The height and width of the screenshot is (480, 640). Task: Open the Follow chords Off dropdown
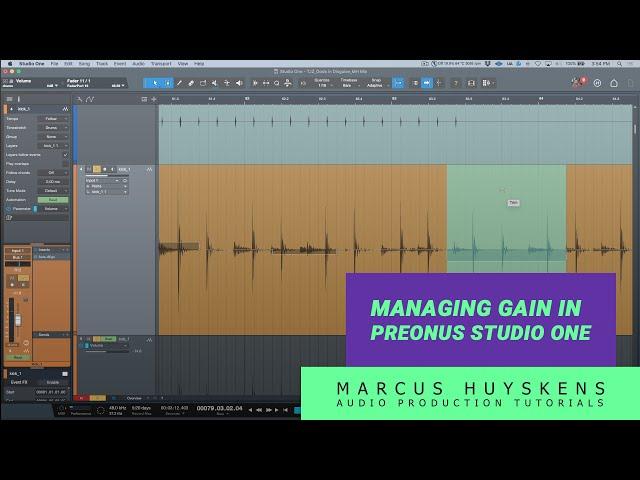pyautogui.click(x=53, y=173)
